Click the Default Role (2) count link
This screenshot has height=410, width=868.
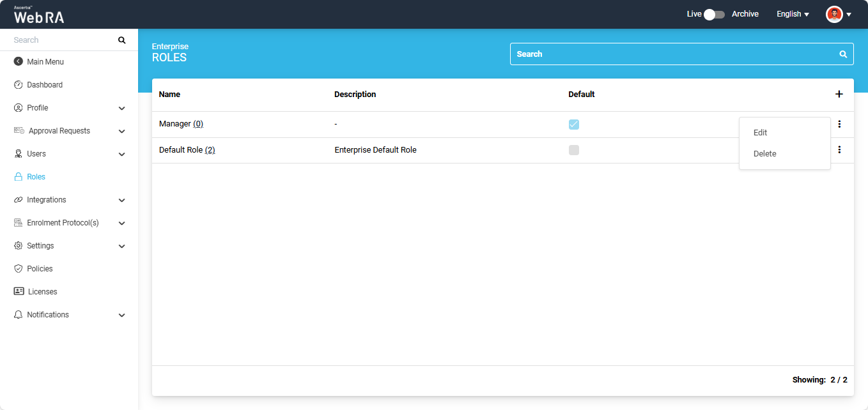click(x=210, y=150)
